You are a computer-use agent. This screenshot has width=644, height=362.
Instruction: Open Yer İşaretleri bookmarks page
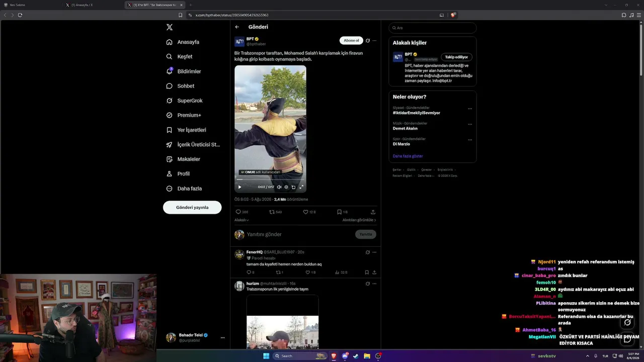[x=186, y=130]
